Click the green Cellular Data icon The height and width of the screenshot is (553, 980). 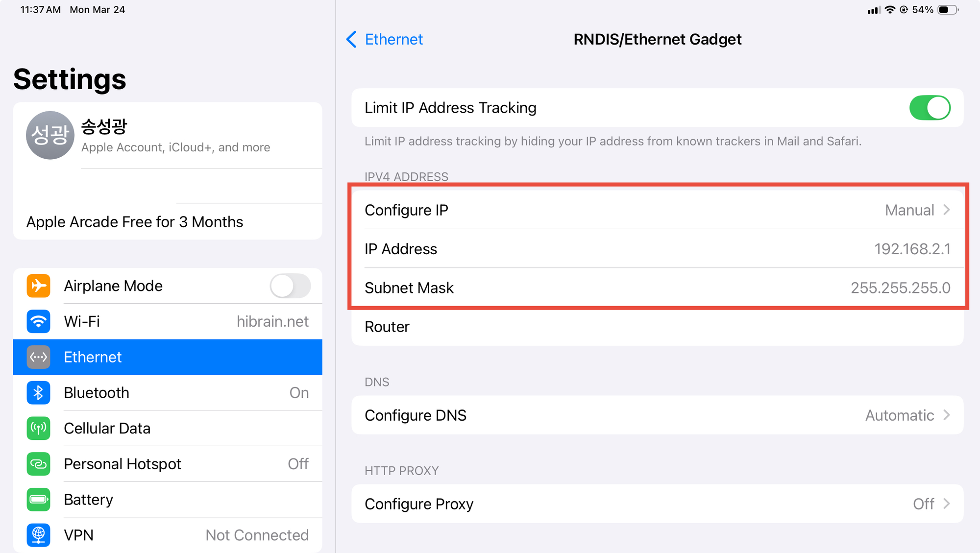pos(38,429)
